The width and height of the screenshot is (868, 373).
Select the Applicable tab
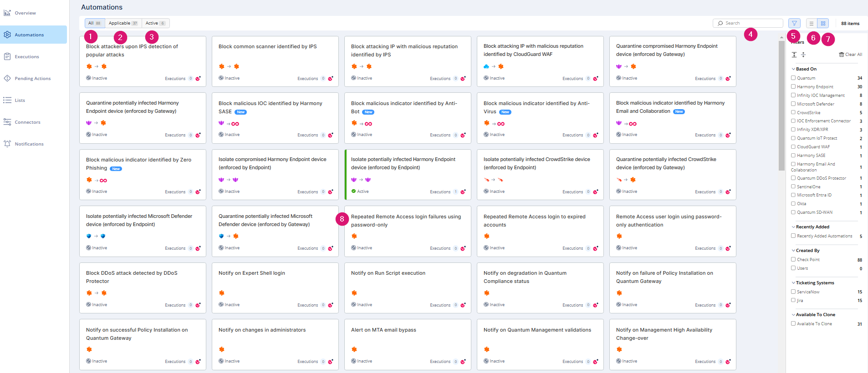pyautogui.click(x=123, y=23)
